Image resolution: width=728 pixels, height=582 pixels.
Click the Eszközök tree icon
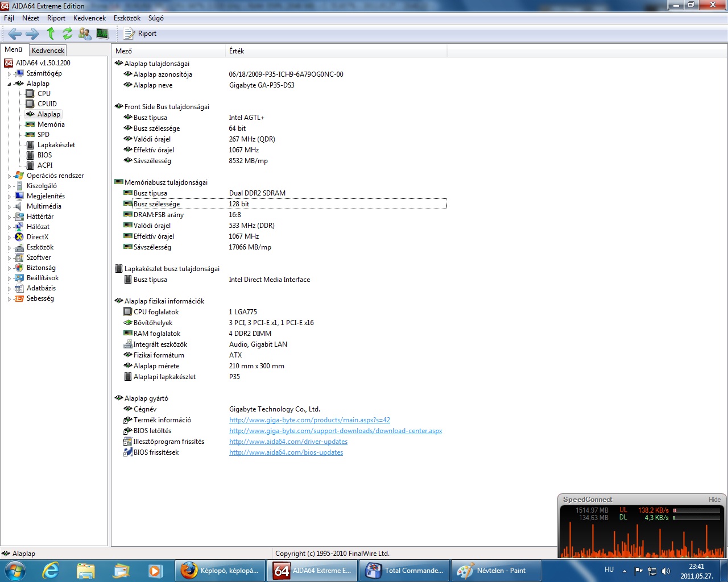pyautogui.click(x=19, y=247)
